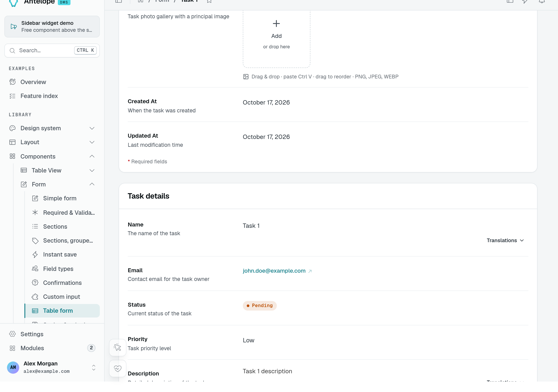Click the Field types shapes icon
Image resolution: width=558 pixels, height=392 pixels.
pos(35,268)
